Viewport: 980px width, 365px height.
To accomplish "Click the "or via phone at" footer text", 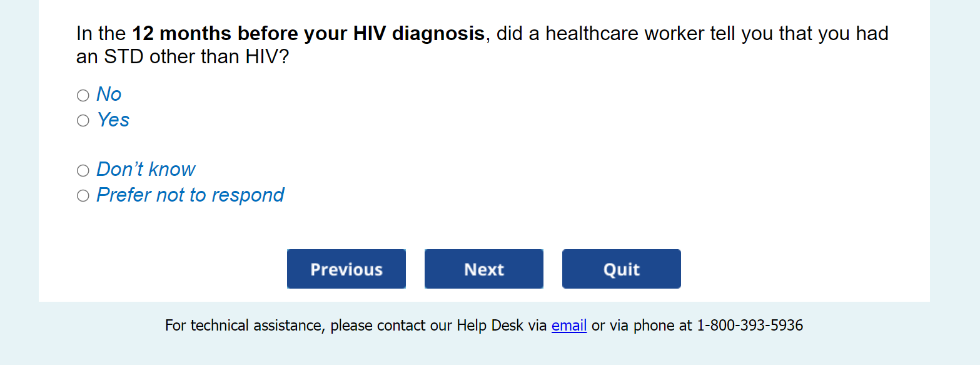I will tap(642, 326).
